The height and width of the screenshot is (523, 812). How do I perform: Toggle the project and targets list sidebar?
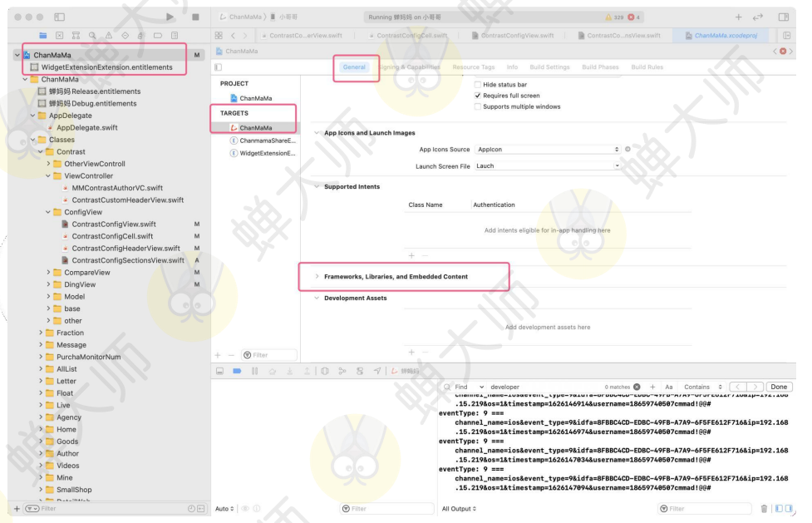click(218, 67)
